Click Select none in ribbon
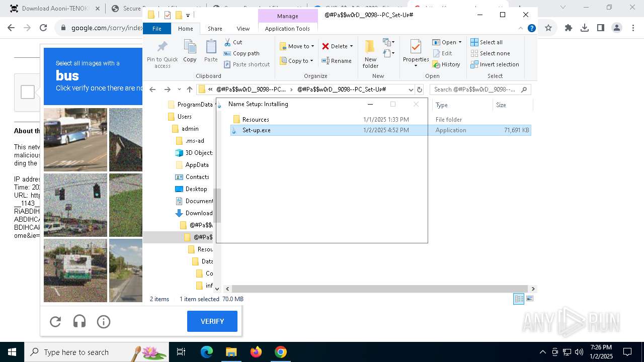 490,53
